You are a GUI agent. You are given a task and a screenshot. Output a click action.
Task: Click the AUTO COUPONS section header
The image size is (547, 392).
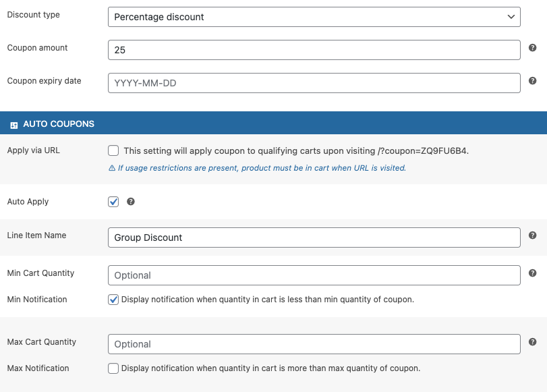pos(274,123)
